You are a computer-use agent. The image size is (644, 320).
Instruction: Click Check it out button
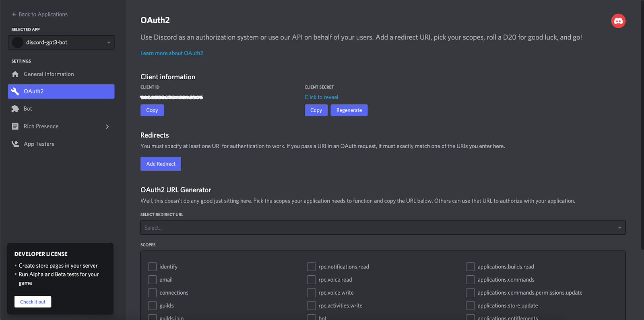pyautogui.click(x=33, y=302)
